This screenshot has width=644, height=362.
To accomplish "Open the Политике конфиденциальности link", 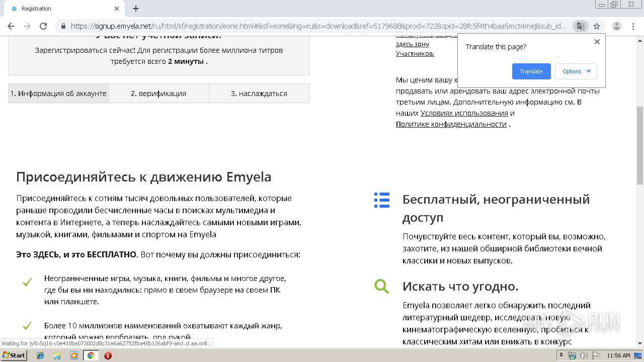I will coord(451,124).
